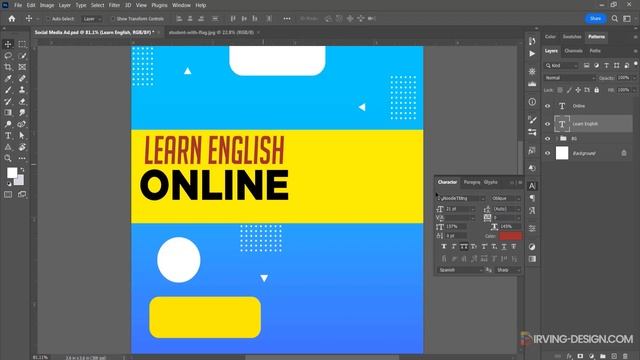640x360 pixels.
Task: Select the Gradient tool
Action: tap(8, 113)
